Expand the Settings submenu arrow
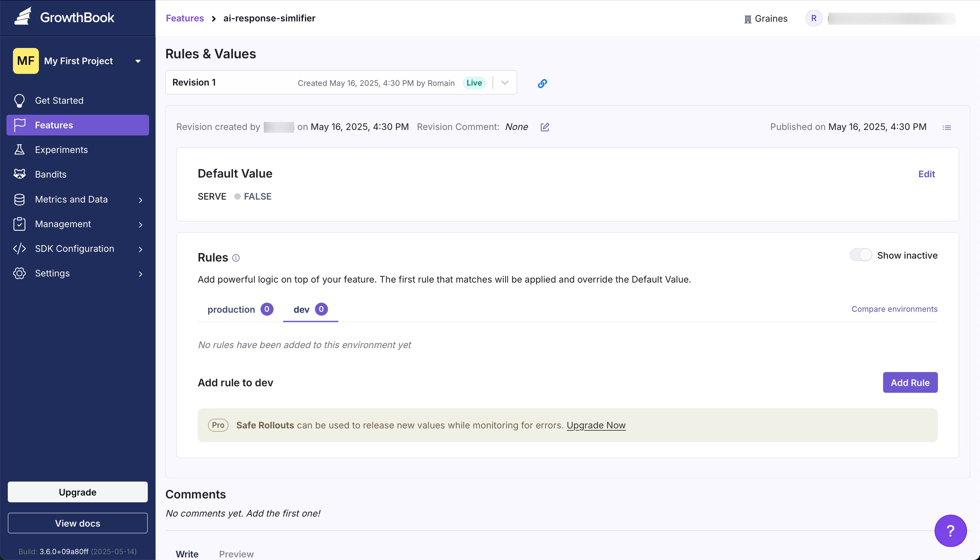This screenshot has width=980, height=560. [x=140, y=274]
